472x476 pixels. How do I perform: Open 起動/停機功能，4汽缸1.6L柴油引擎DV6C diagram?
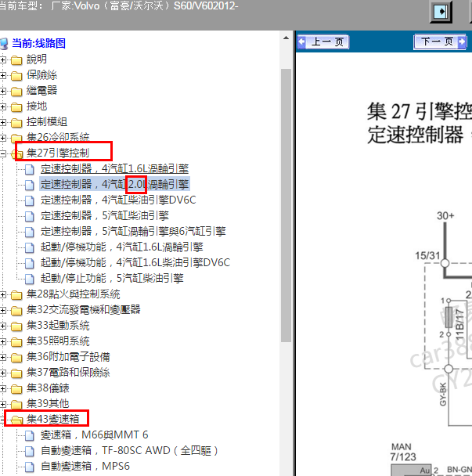[135, 262]
